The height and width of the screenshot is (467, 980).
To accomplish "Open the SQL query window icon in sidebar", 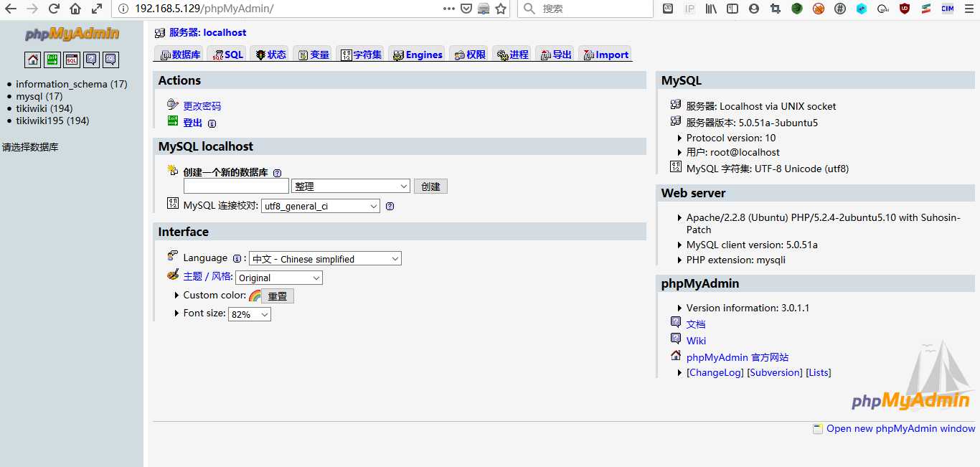I will [x=72, y=60].
